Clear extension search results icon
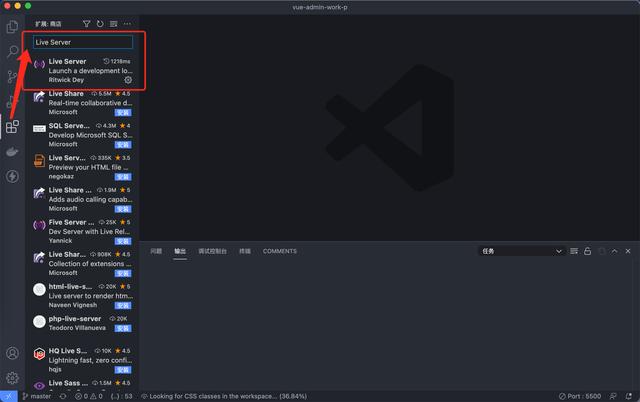This screenshot has width=640, height=402. pos(113,24)
